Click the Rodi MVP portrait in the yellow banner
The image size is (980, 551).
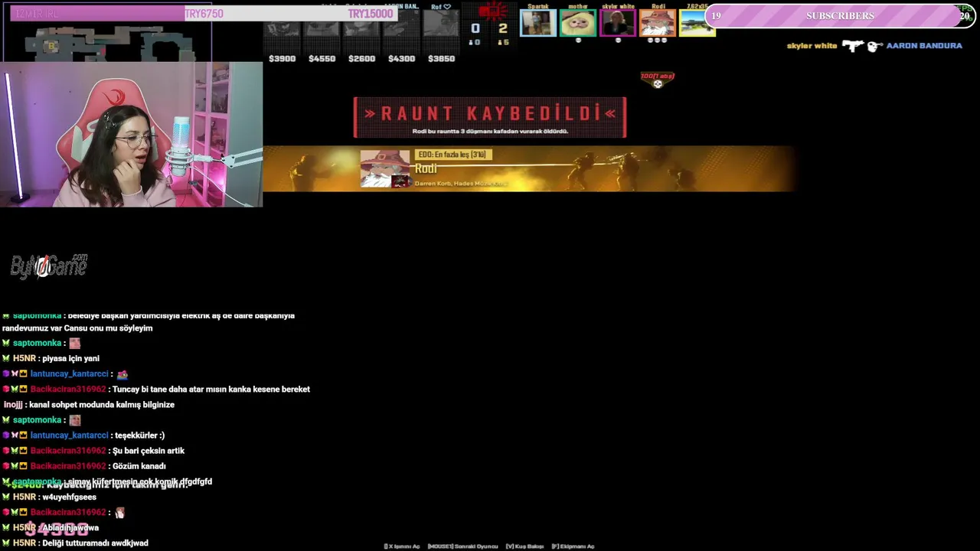point(385,169)
